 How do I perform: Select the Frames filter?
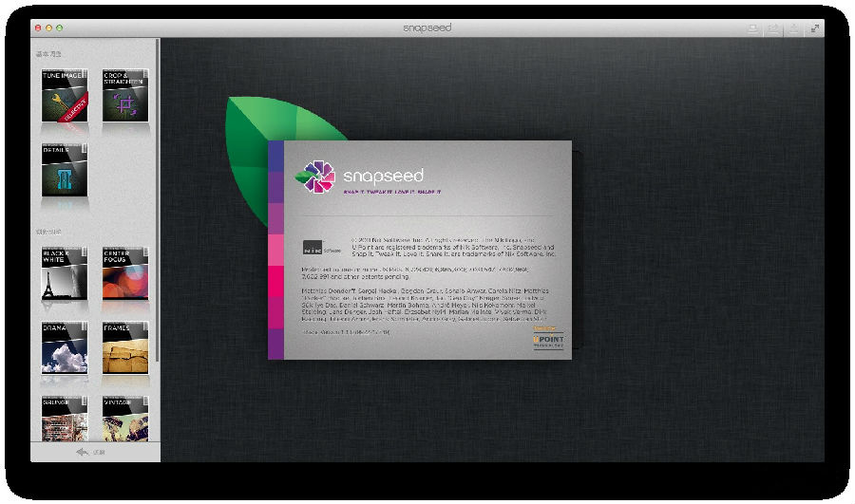[x=125, y=349]
